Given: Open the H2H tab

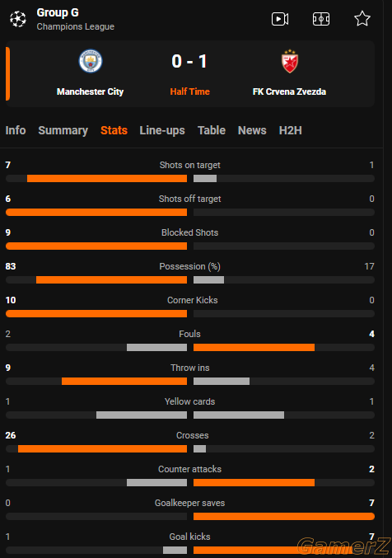Looking at the screenshot, I should pyautogui.click(x=290, y=130).
